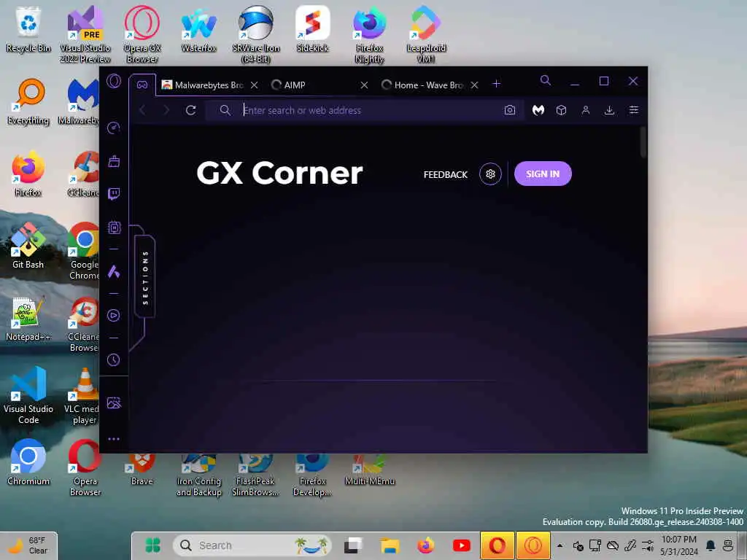
Task: Close the AIMP tab
Action: click(x=364, y=85)
